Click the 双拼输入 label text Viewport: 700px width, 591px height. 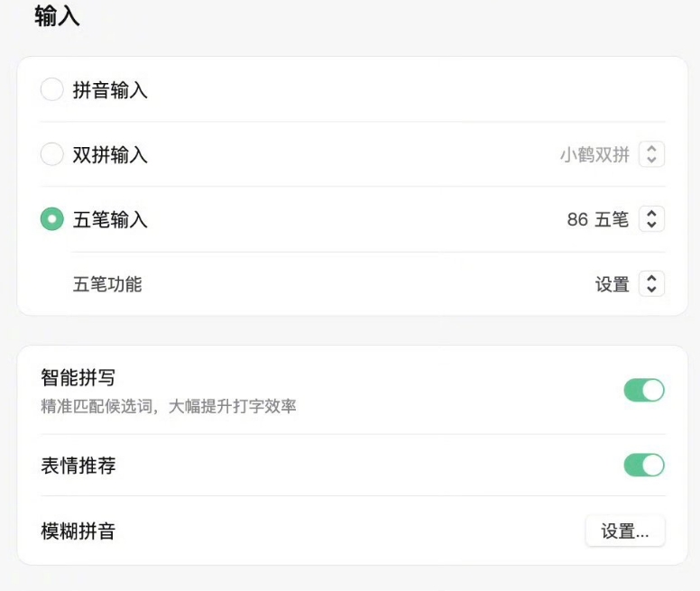(110, 155)
